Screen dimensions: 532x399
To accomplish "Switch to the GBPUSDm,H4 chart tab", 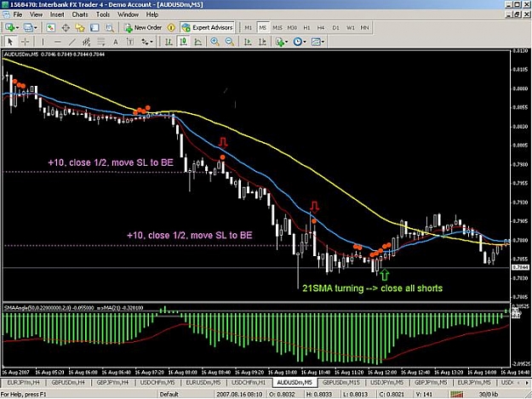I will tap(68, 382).
